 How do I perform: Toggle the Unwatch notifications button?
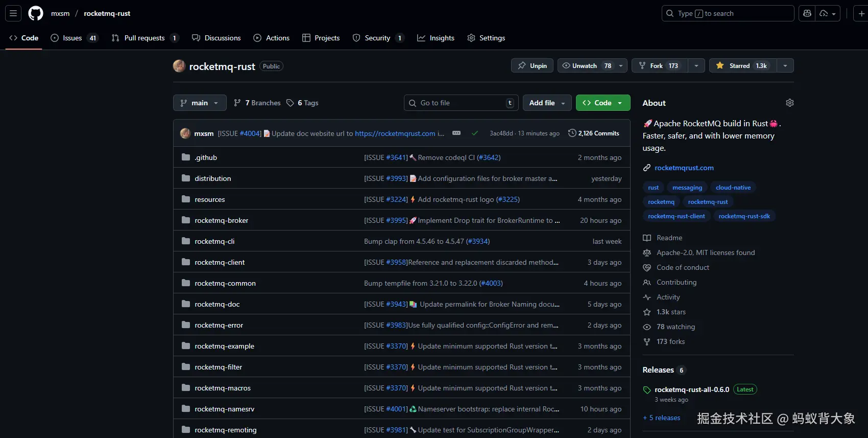(x=585, y=65)
